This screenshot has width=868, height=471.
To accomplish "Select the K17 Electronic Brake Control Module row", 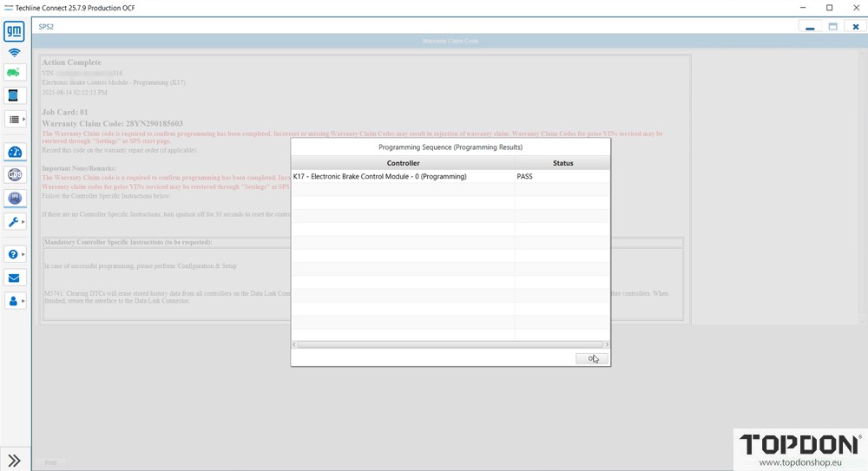I will coord(403,177).
